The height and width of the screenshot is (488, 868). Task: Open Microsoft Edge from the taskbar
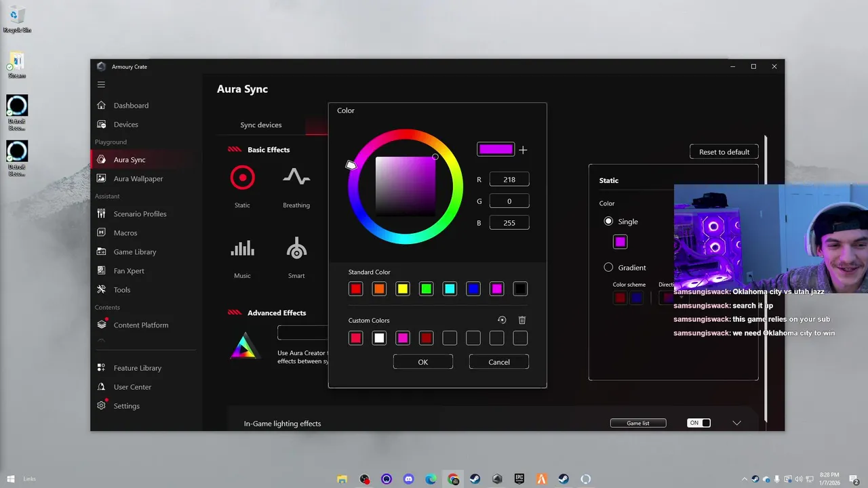(x=431, y=479)
